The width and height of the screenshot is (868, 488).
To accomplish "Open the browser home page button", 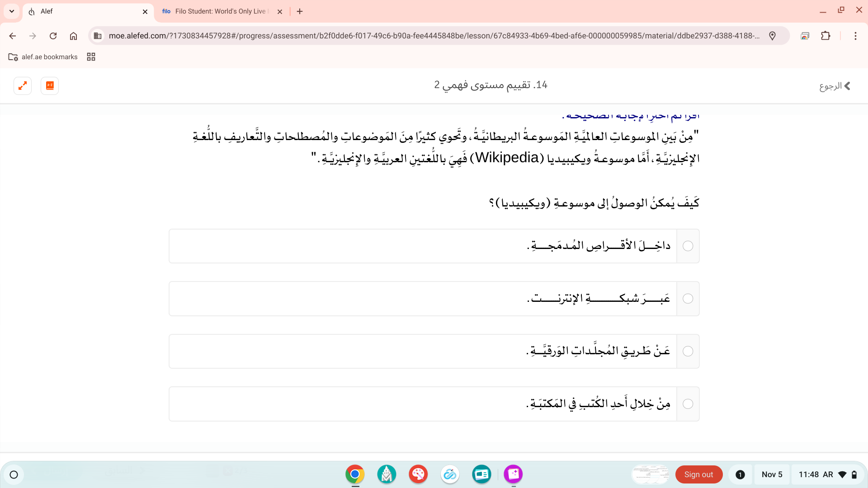I will coord(73,36).
